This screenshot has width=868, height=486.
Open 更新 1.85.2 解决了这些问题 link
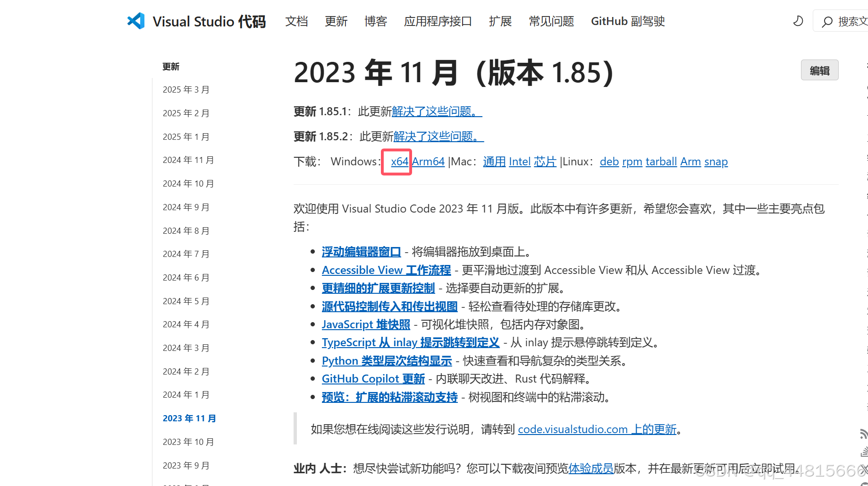pos(438,136)
